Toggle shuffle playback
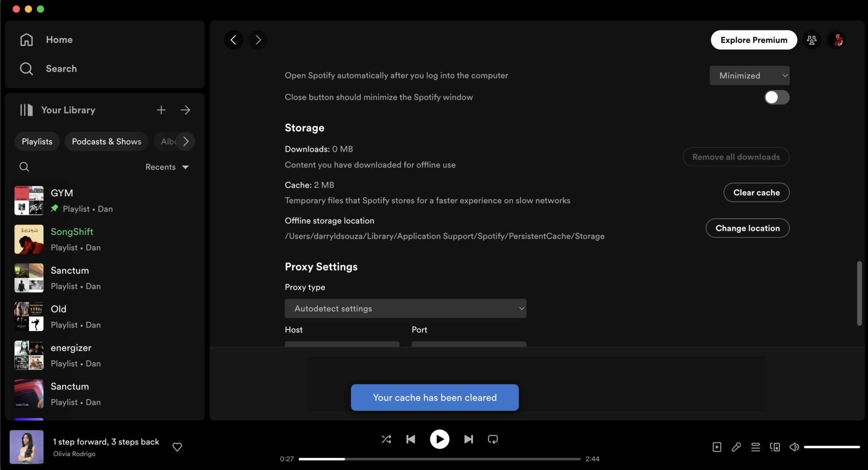The height and width of the screenshot is (470, 868). pyautogui.click(x=386, y=439)
